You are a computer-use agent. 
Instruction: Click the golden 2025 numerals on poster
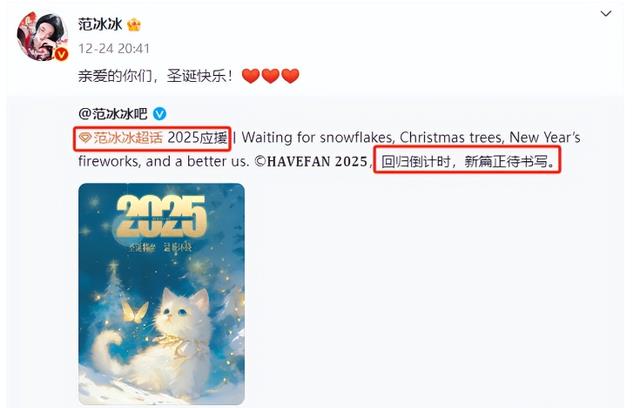161,216
